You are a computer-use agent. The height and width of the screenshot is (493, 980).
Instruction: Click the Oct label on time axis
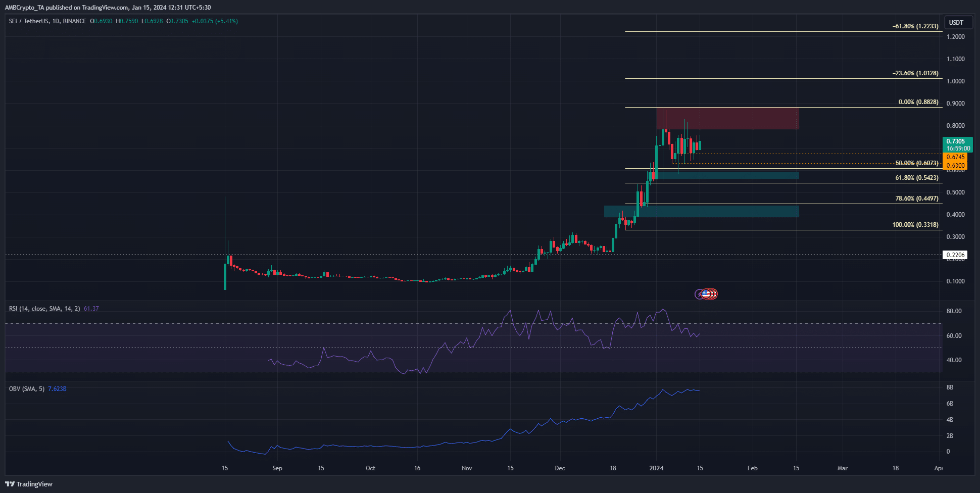(370, 468)
